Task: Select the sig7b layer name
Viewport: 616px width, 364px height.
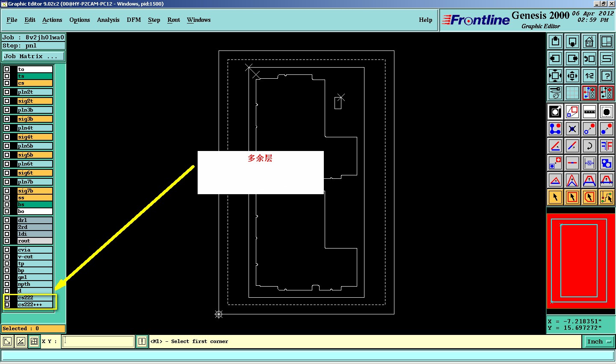Action: [35, 191]
